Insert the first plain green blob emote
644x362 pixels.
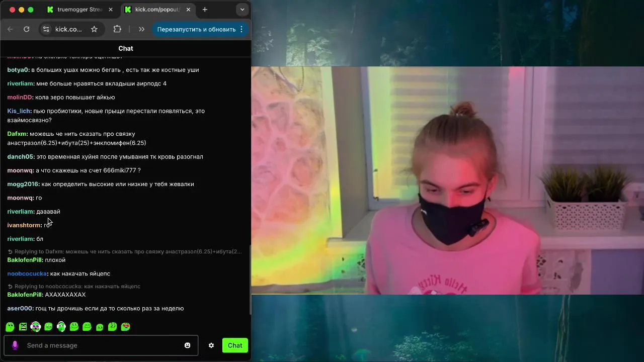click(x=10, y=327)
